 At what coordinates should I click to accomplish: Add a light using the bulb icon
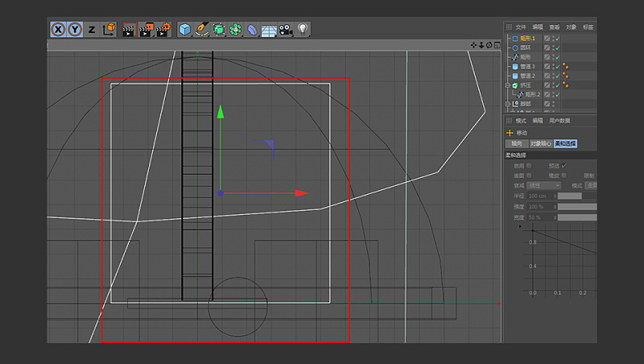coord(303,30)
